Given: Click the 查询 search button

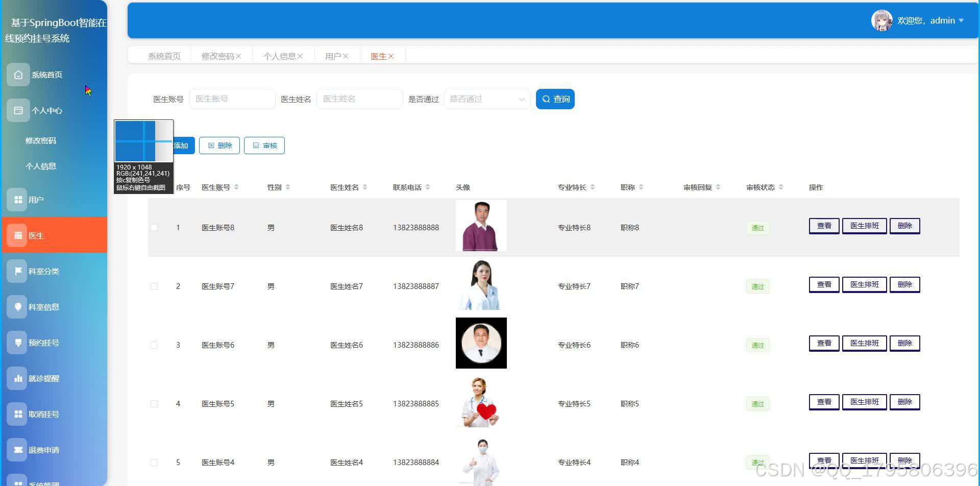Looking at the screenshot, I should pos(555,99).
